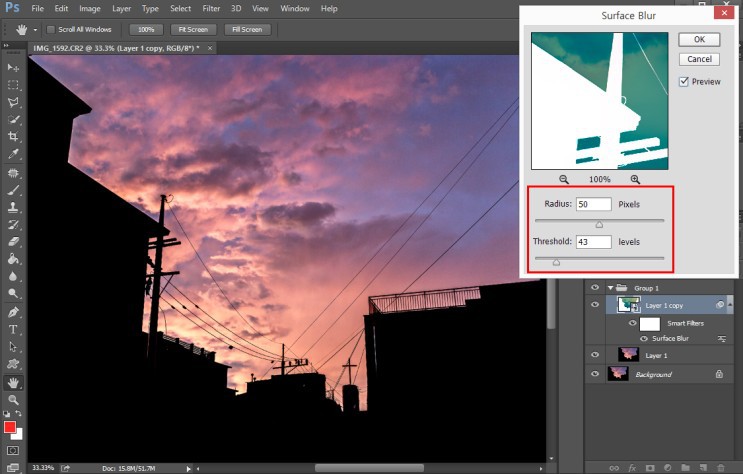The width and height of the screenshot is (743, 474).
Task: Collapse the Group 1 folder
Action: (x=611, y=288)
